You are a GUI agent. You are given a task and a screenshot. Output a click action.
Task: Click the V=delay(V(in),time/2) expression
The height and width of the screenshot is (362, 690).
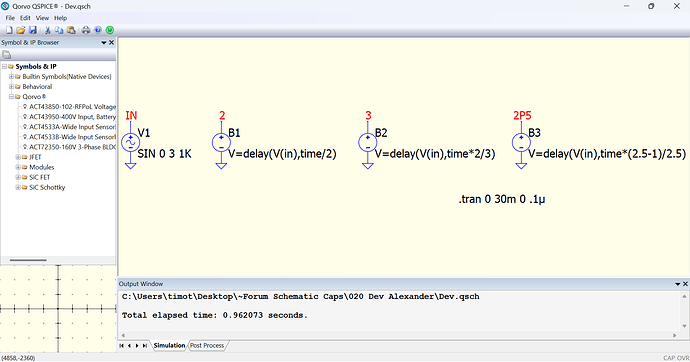pyautogui.click(x=282, y=154)
